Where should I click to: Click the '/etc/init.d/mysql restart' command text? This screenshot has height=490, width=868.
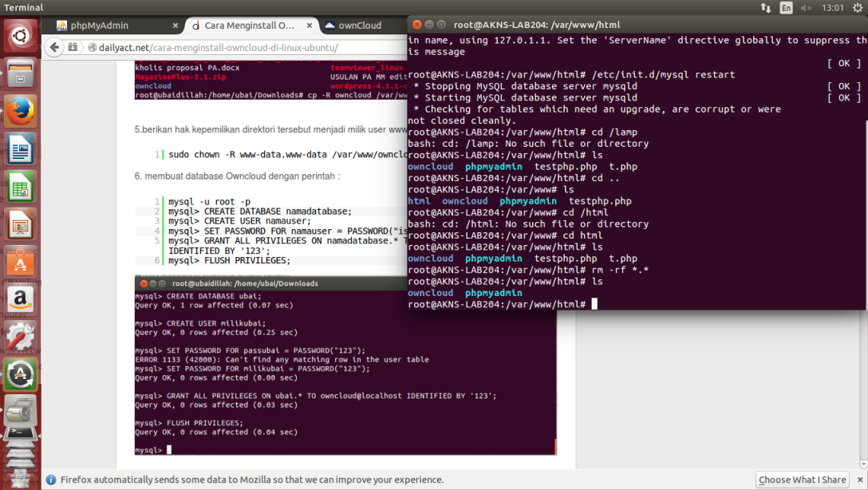[663, 74]
